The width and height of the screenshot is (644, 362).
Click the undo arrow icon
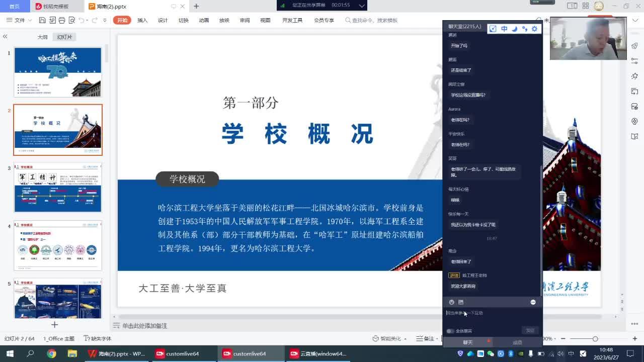click(x=81, y=20)
